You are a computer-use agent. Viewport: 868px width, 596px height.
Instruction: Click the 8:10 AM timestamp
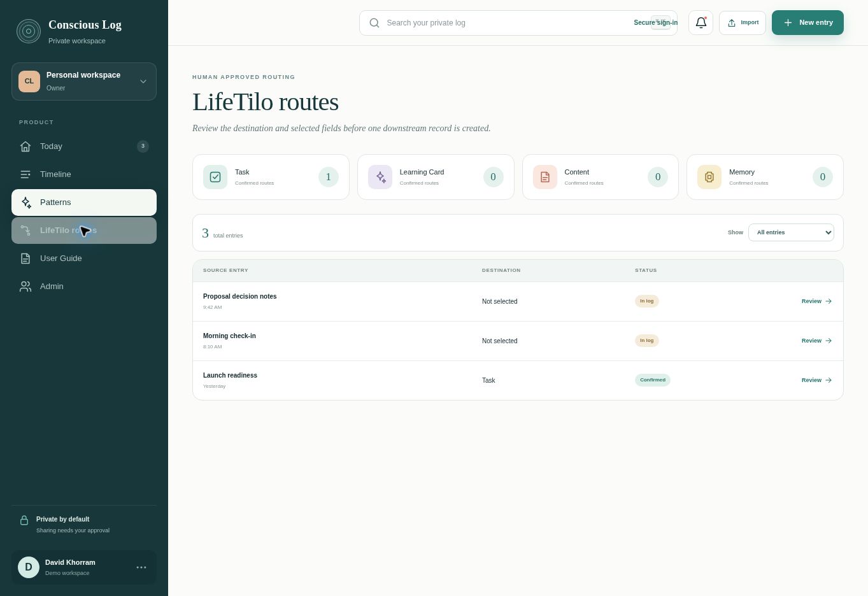pos(213,347)
